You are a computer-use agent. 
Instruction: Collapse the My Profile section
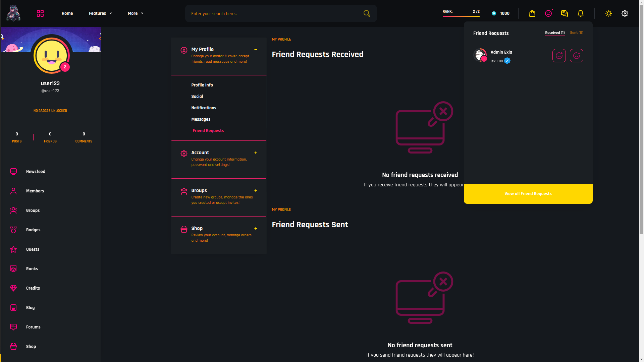point(256,50)
